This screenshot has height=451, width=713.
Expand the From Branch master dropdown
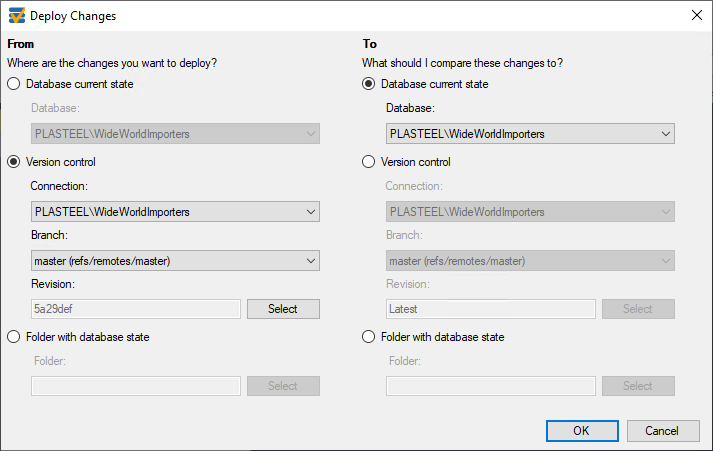[x=176, y=261]
